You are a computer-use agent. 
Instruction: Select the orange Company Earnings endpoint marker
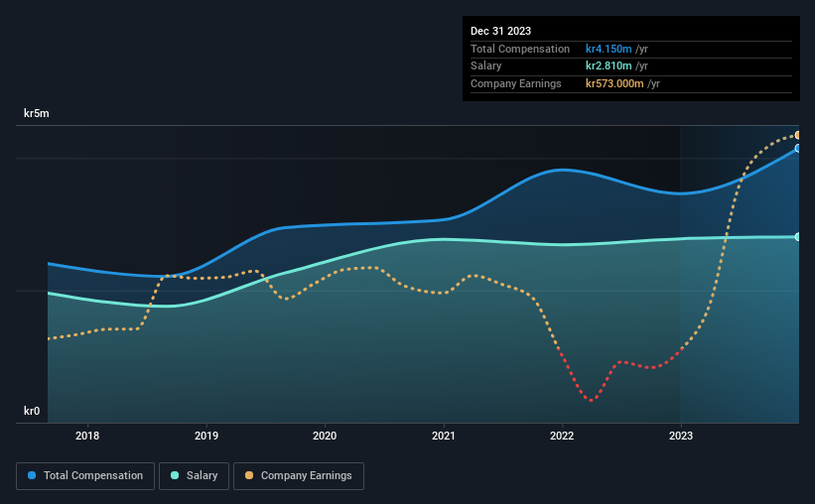(797, 135)
